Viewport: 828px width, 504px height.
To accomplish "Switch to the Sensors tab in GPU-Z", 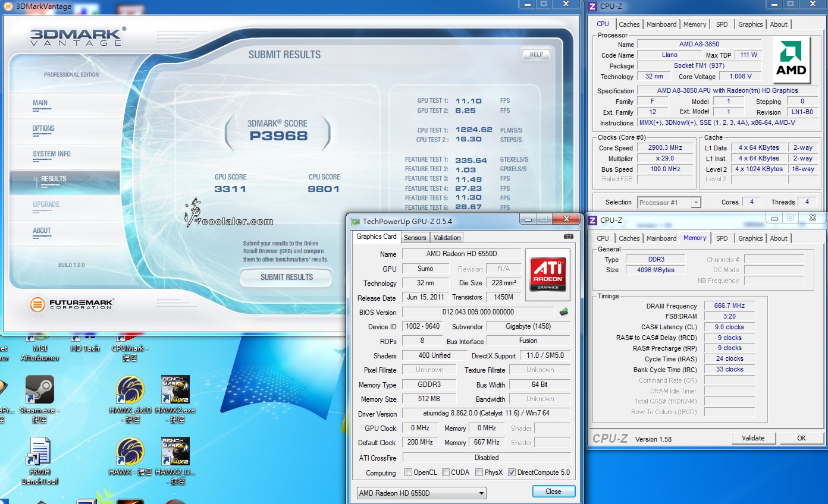I will pos(415,238).
